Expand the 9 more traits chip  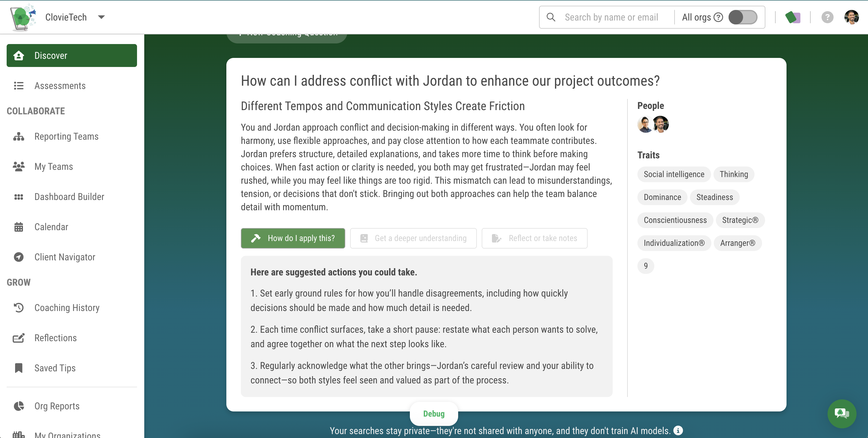(x=645, y=266)
